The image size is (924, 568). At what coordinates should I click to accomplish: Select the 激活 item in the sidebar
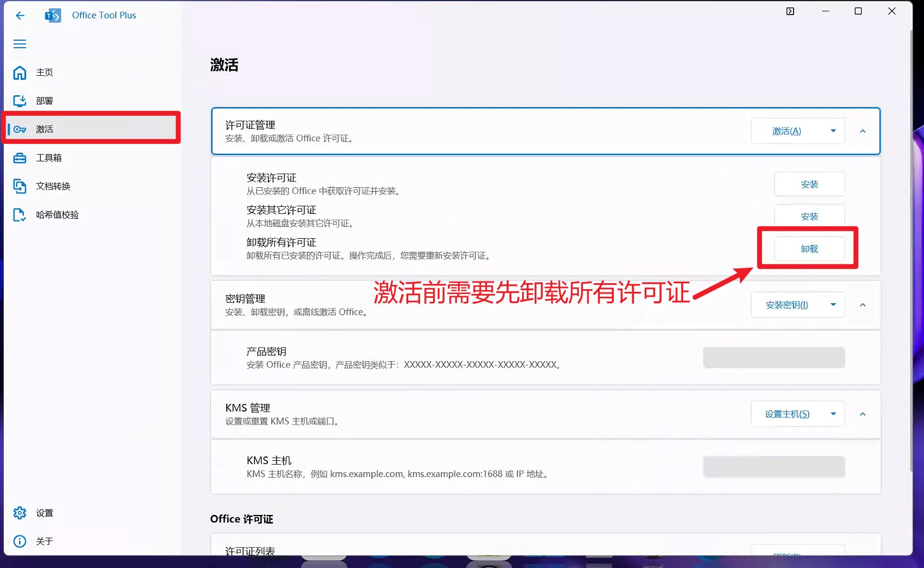91,129
